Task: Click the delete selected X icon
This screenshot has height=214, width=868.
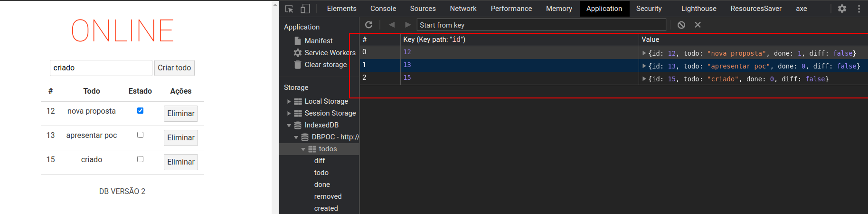Action: [x=698, y=25]
